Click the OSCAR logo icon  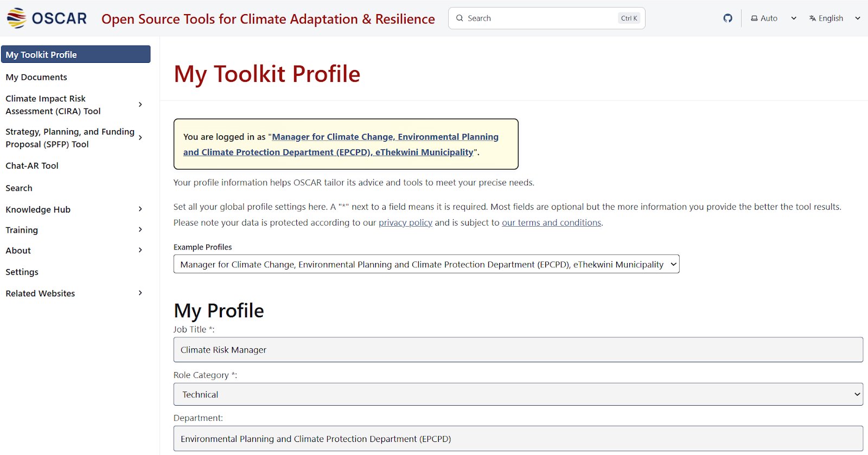pyautogui.click(x=16, y=18)
